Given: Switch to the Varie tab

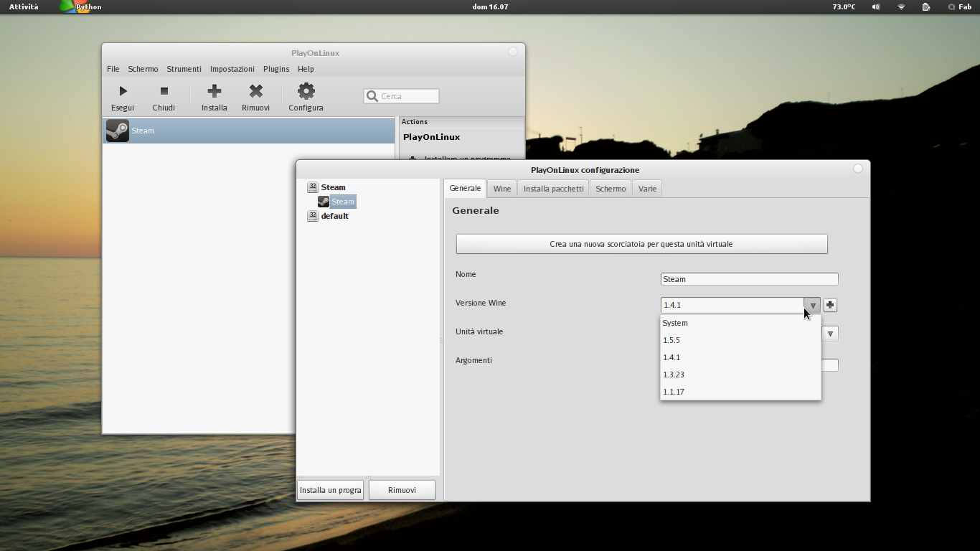Looking at the screenshot, I should tap(647, 189).
